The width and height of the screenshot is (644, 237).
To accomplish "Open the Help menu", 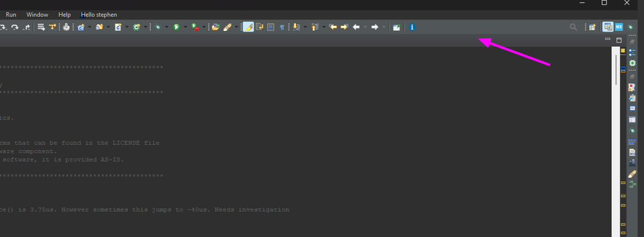I will 64,14.
